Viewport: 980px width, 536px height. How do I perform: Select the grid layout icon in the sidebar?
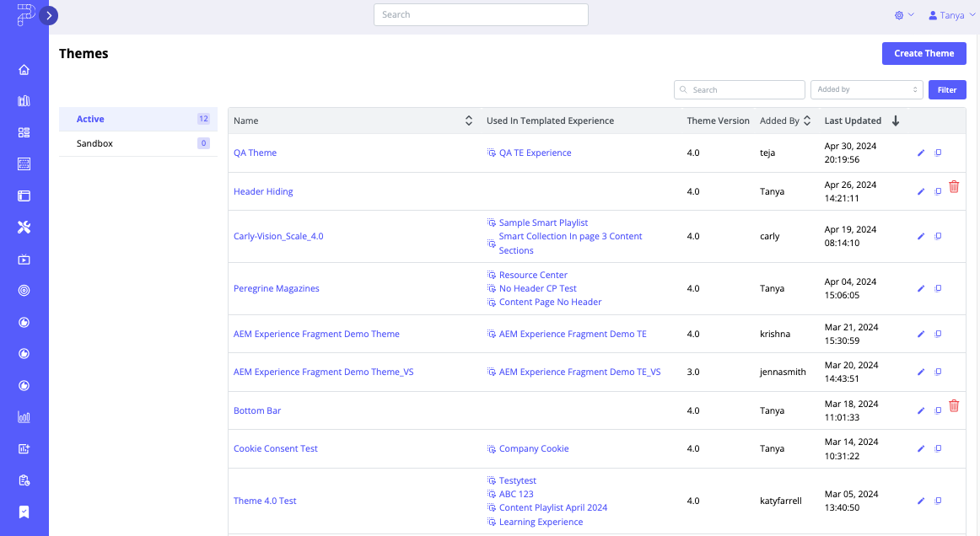tap(24, 131)
